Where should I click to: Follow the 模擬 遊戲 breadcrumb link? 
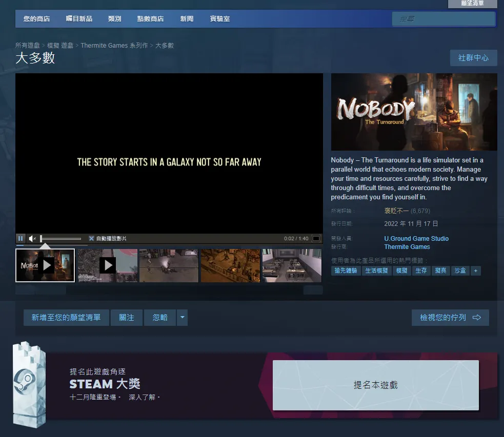click(61, 46)
